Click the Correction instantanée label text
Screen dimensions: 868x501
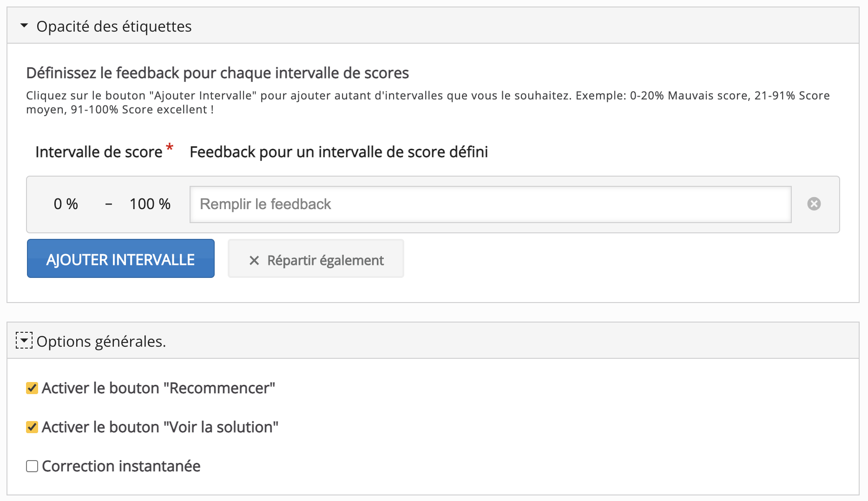click(121, 466)
